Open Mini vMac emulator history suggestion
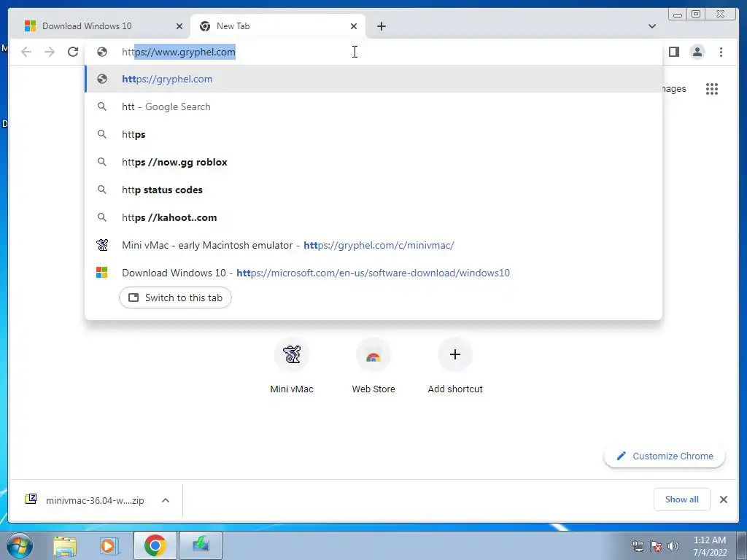 click(x=373, y=245)
